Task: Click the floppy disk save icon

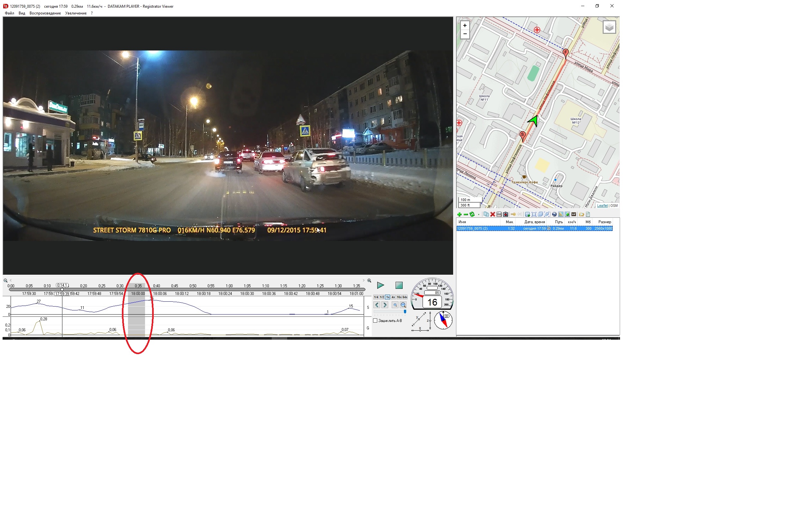Action: (499, 215)
